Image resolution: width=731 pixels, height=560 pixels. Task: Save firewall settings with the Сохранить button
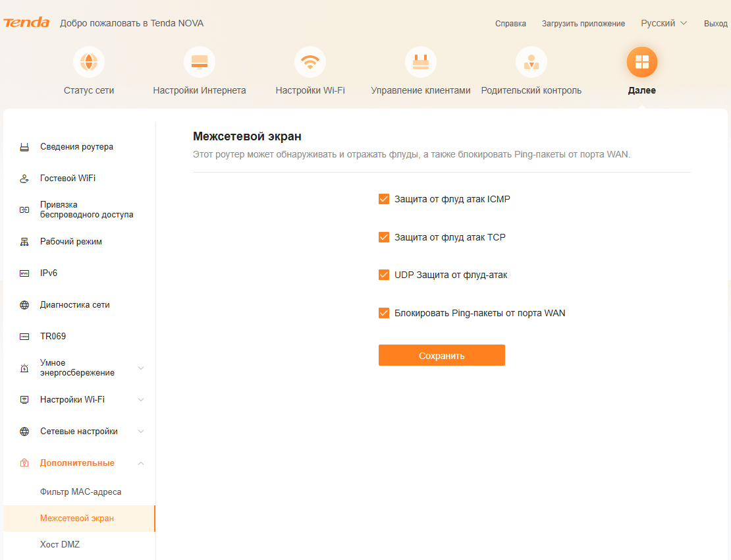click(x=441, y=355)
